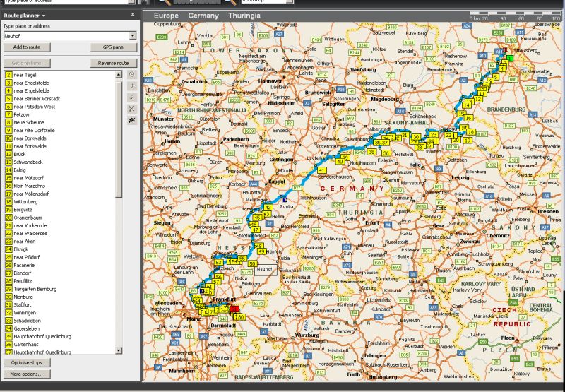
Task: Click the clock icon beside the stops list
Action: [x=131, y=74]
